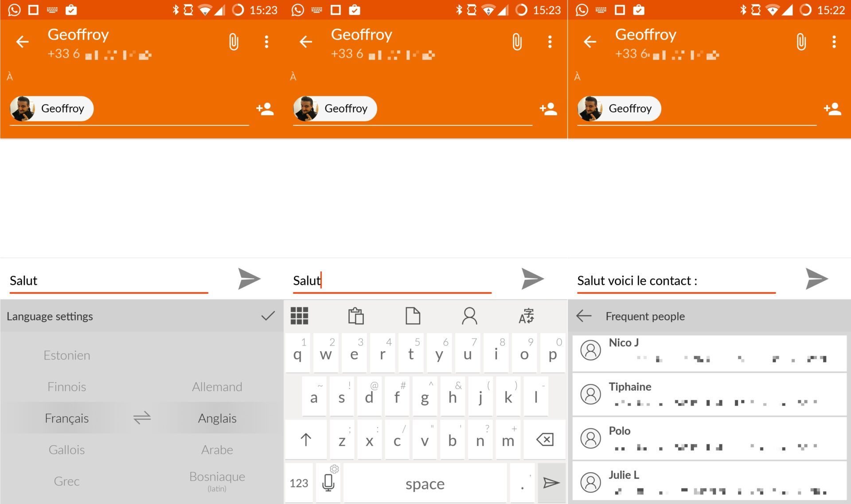
Task: Open the three-dot overflow menu in left screen
Action: point(266,42)
